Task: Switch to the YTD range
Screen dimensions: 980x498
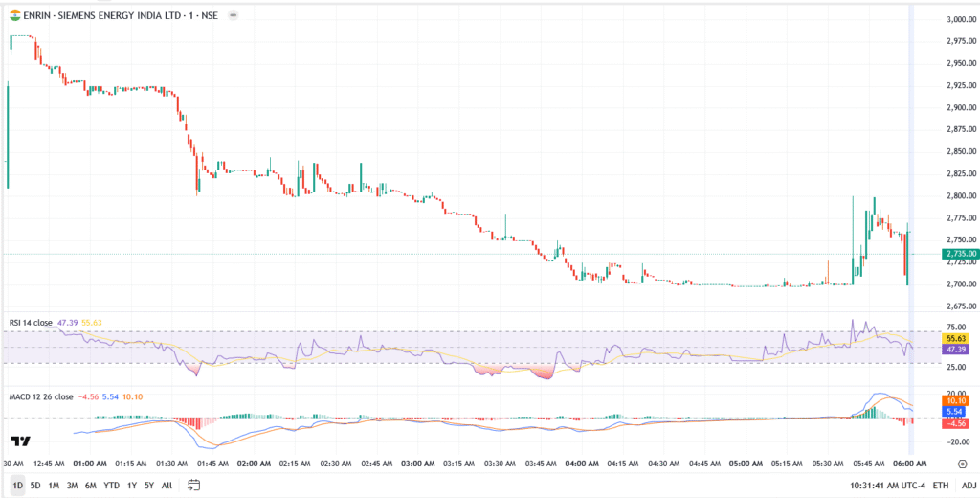Action: [x=110, y=485]
